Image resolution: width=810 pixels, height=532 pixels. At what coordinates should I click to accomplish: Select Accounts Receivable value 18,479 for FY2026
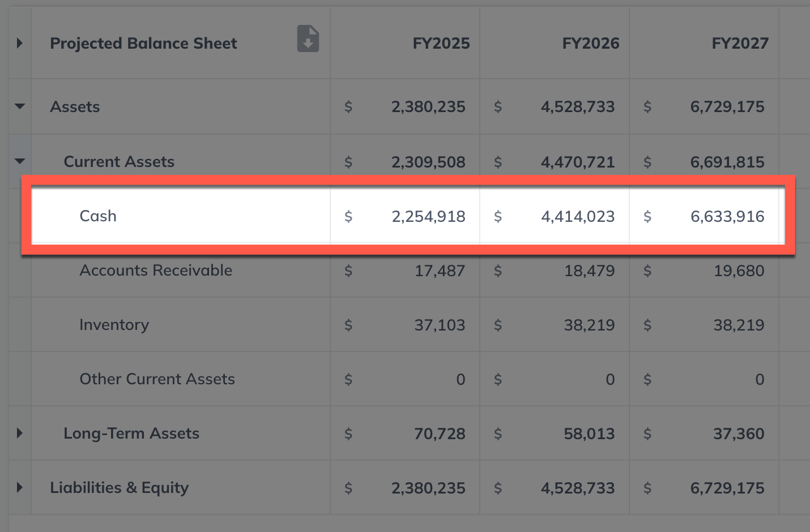click(x=589, y=271)
